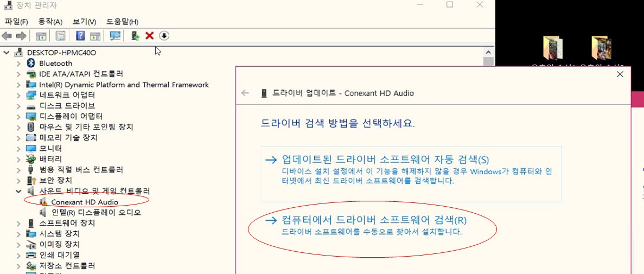This screenshot has width=644, height=274.
Task: Open the 동작(A) menu
Action: coord(50,21)
